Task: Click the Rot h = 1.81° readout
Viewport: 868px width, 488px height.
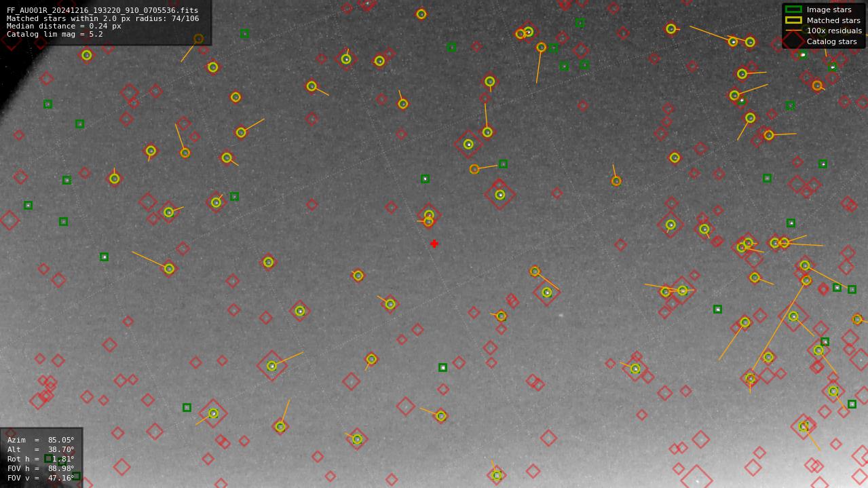Action: [x=41, y=459]
